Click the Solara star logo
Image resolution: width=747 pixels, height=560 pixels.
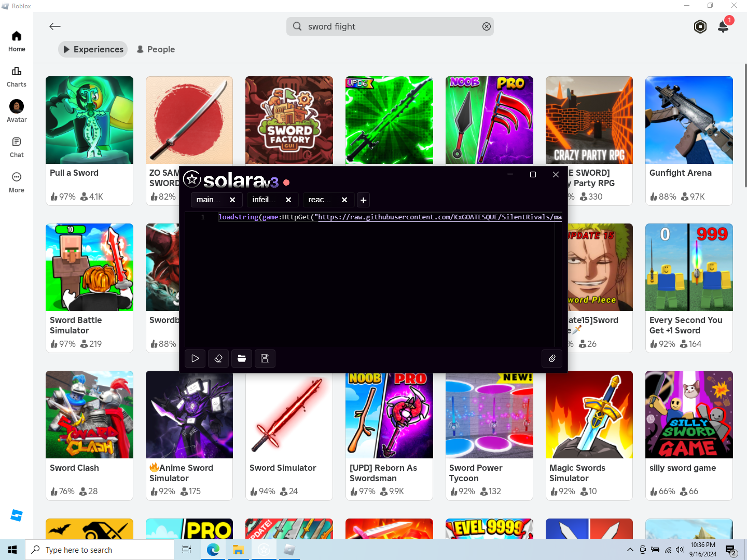[x=192, y=179]
